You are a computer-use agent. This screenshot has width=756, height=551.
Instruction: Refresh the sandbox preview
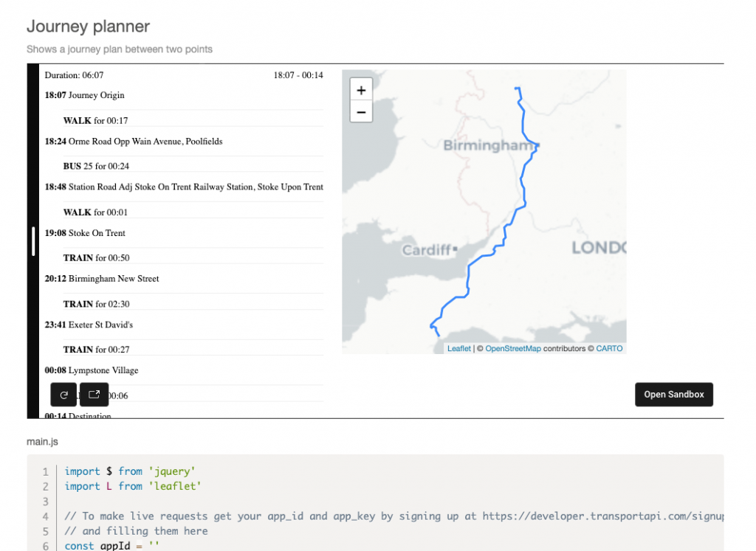[63, 395]
